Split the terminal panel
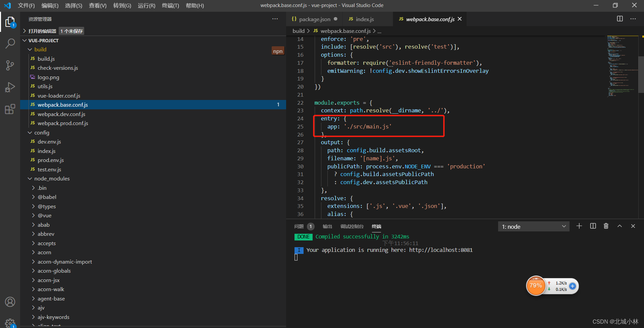The image size is (644, 328). pyautogui.click(x=593, y=226)
